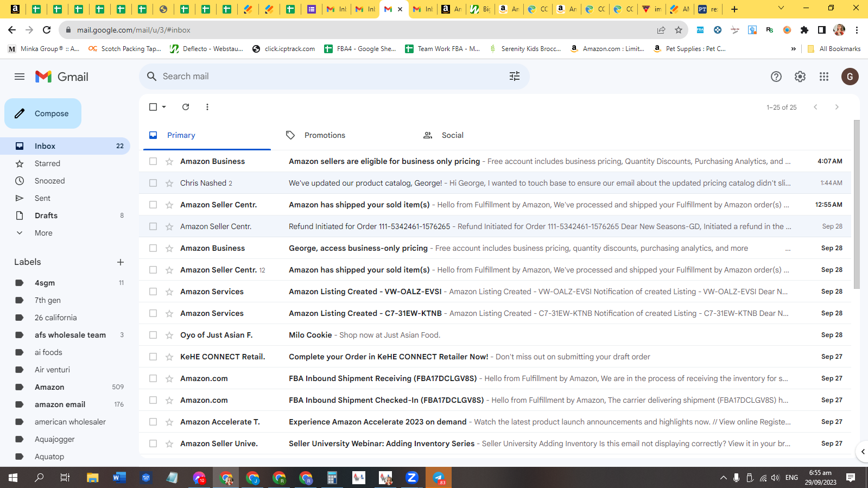The height and width of the screenshot is (488, 868).
Task: Show hidden system tray icons
Action: click(723, 478)
